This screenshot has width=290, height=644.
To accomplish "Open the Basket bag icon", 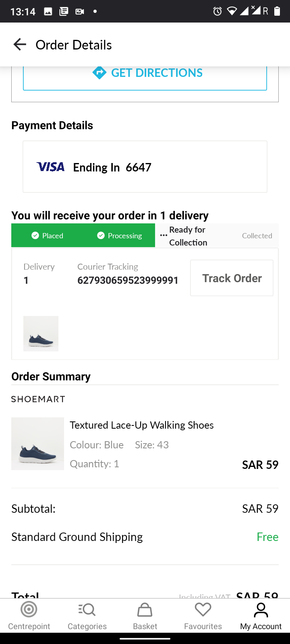I will tap(145, 610).
